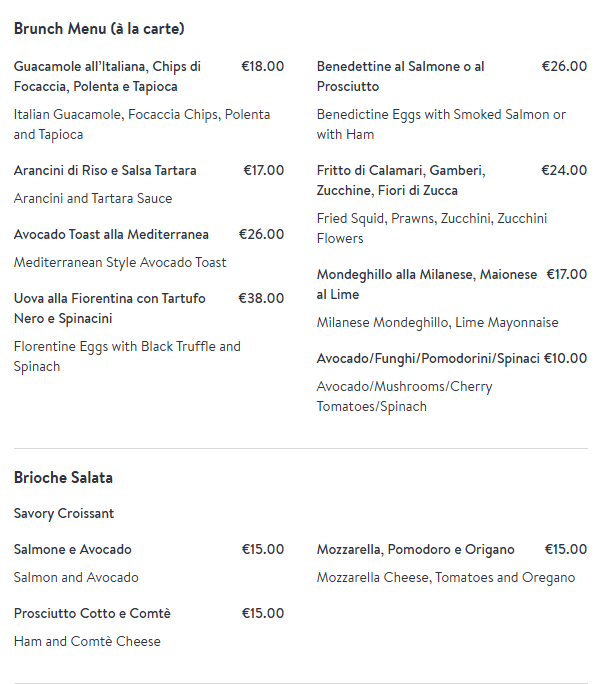The image size is (602, 684).
Task: Click the €18.00 price for Guacamole
Action: click(262, 66)
